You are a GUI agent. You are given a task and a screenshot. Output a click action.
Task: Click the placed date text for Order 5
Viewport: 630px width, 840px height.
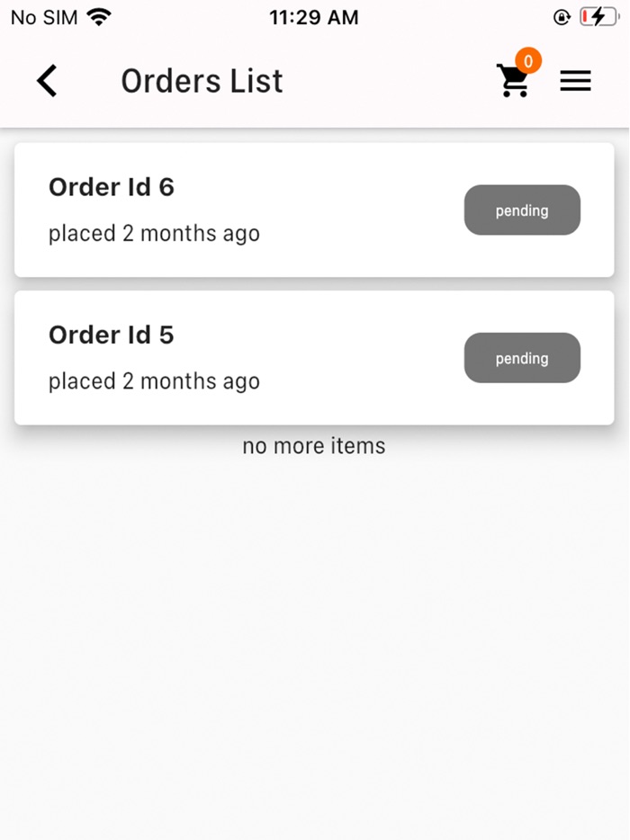click(x=154, y=381)
